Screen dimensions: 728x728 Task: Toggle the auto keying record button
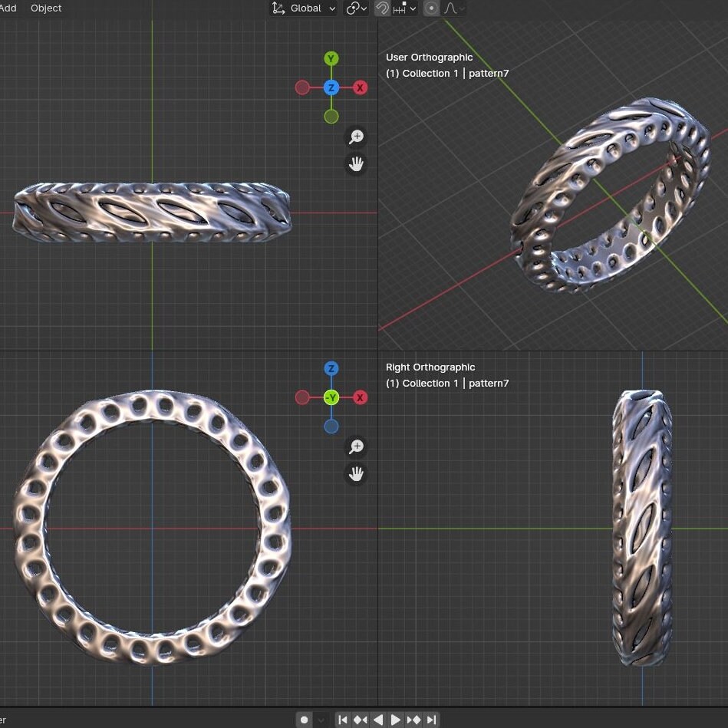(x=304, y=720)
